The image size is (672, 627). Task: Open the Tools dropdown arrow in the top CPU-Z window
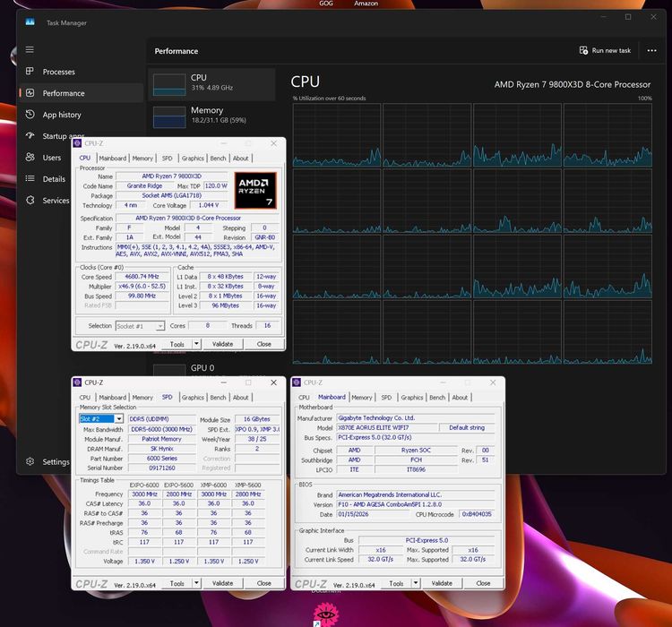coord(196,344)
